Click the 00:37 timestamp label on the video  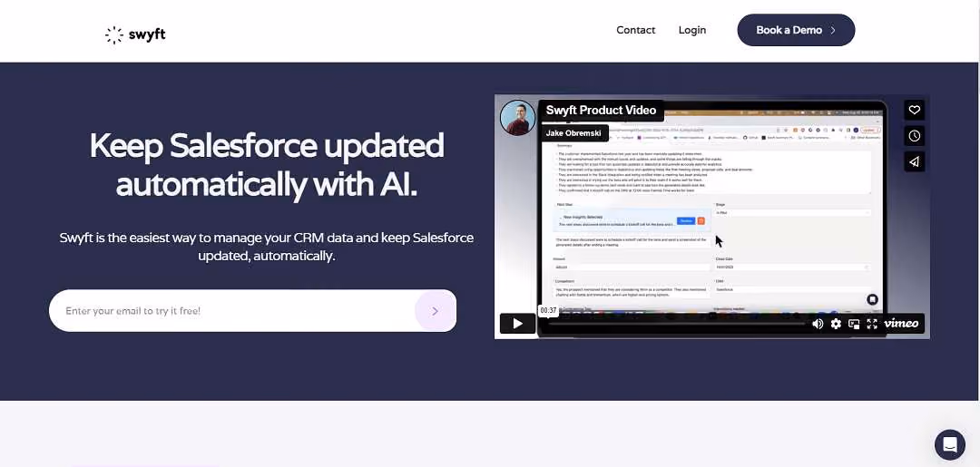[548, 310]
